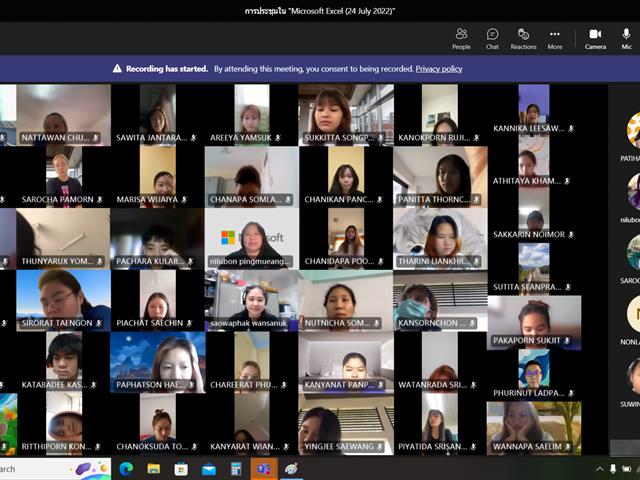Image resolution: width=640 pixels, height=480 pixels.
Task: Open More actions menu
Action: (555, 39)
